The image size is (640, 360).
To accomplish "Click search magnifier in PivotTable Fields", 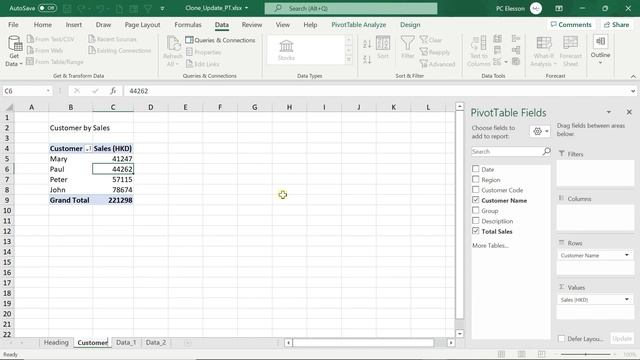I will click(546, 151).
